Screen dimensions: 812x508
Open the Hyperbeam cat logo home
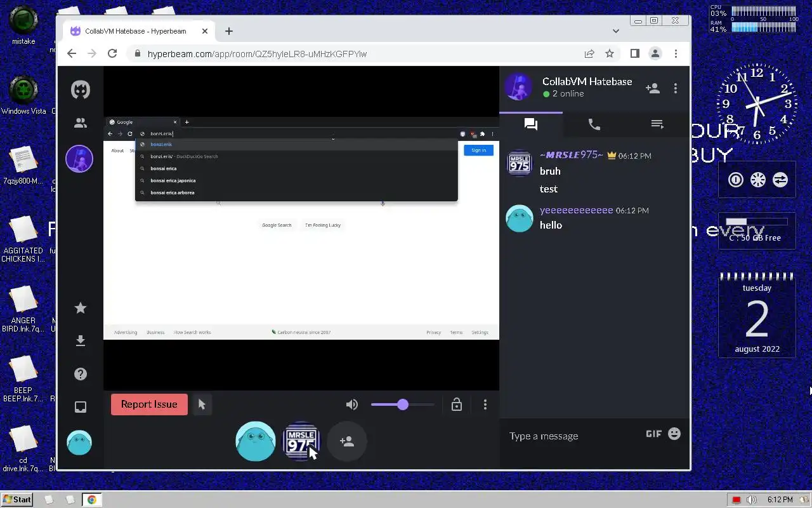pos(80,90)
